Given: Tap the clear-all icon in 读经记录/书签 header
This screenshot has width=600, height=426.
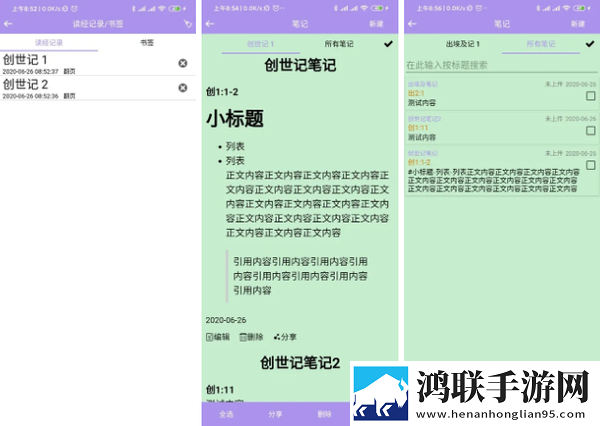Looking at the screenshot, I should coord(188,24).
